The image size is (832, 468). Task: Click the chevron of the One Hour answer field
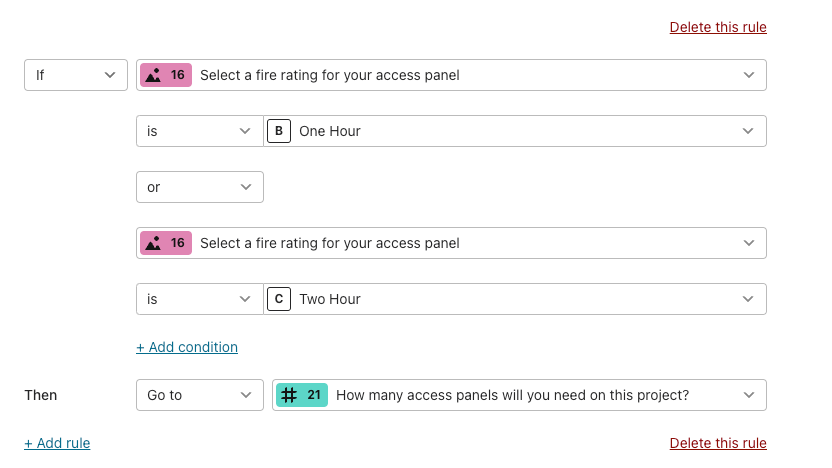pyautogui.click(x=748, y=131)
